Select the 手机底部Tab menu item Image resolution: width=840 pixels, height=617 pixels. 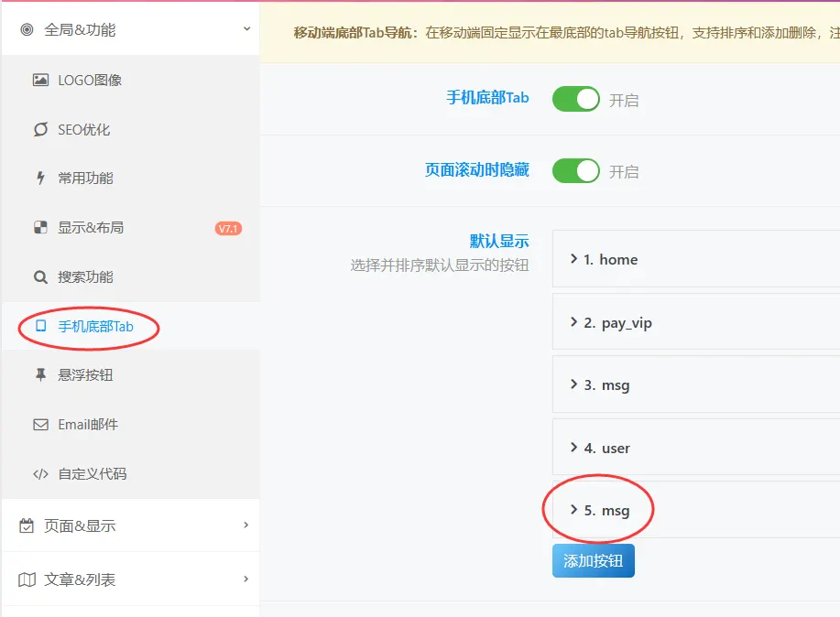[x=131, y=326]
